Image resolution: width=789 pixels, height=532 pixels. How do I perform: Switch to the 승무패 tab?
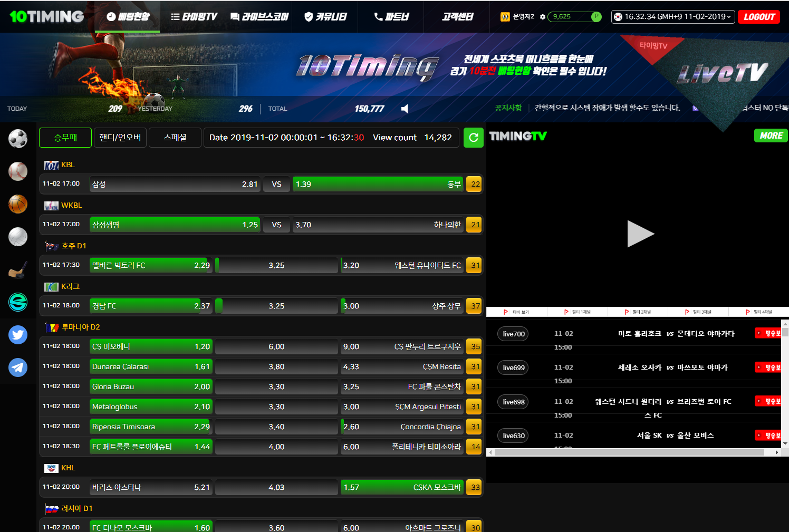click(x=65, y=138)
